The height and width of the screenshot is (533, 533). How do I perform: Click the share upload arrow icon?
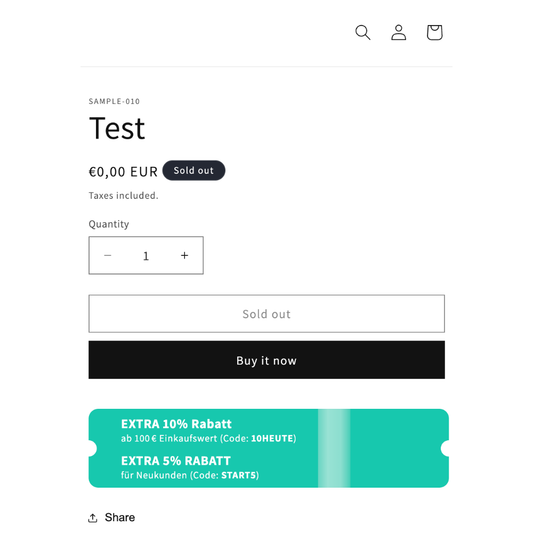93,518
